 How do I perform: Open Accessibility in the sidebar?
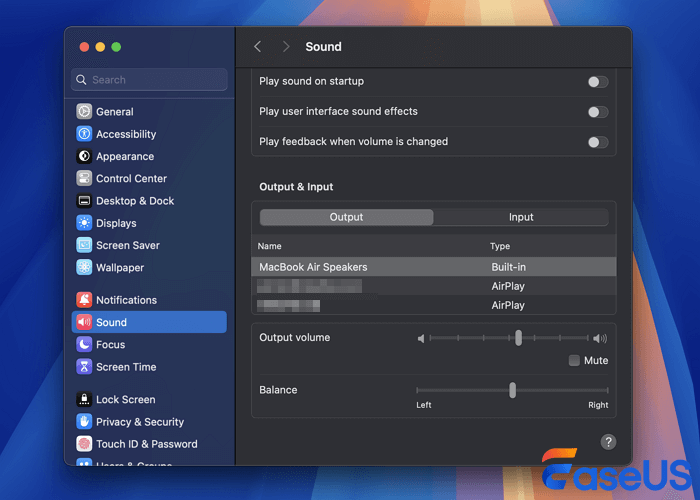[x=149, y=134]
